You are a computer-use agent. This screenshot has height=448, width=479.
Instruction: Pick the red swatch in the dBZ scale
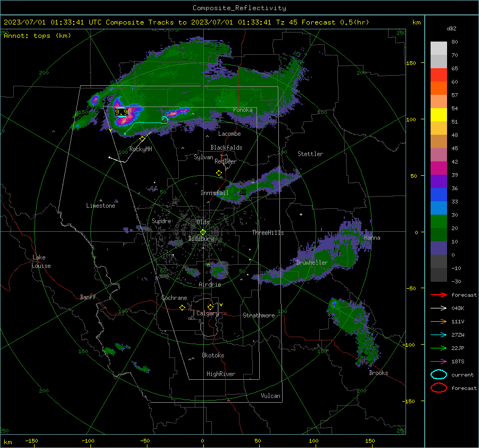coord(439,75)
